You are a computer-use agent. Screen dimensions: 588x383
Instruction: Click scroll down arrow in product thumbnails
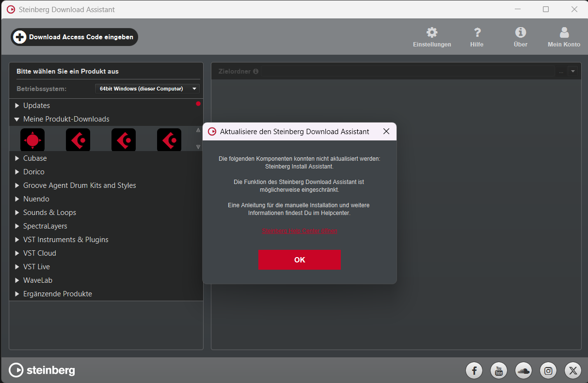tap(198, 147)
